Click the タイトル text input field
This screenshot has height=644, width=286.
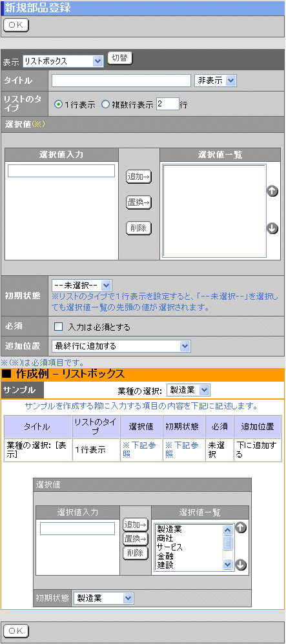tap(121, 81)
